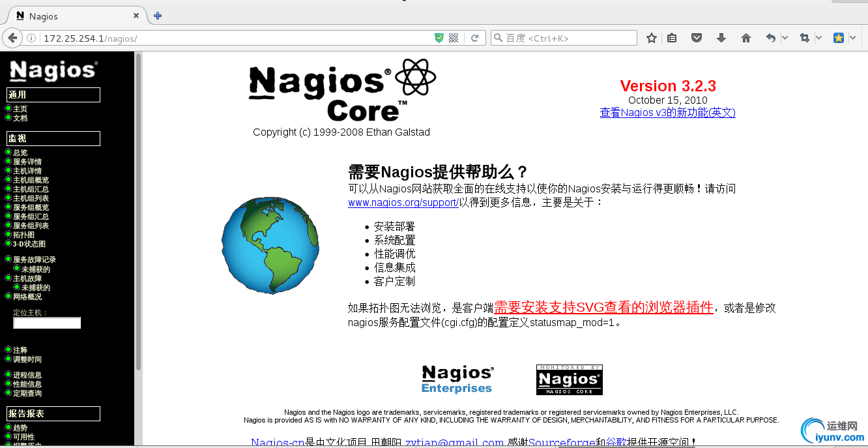The image size is (868, 448).
Task: Click the 报告报表 section header
Action: pos(53,413)
